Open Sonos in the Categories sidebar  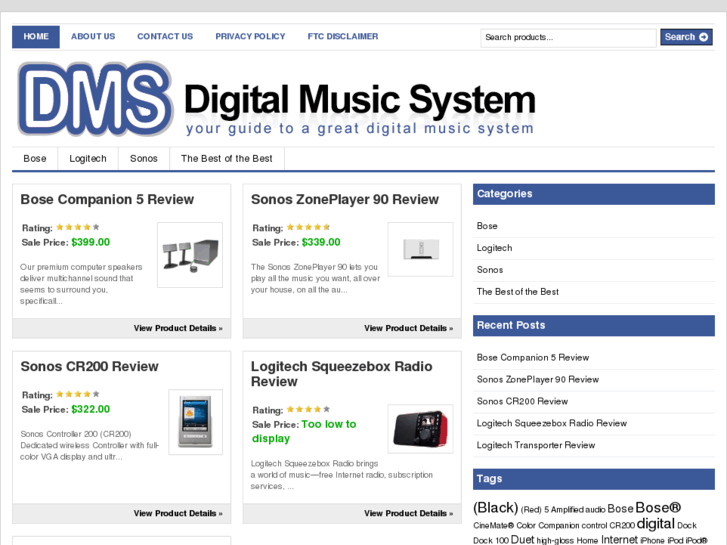coord(490,269)
